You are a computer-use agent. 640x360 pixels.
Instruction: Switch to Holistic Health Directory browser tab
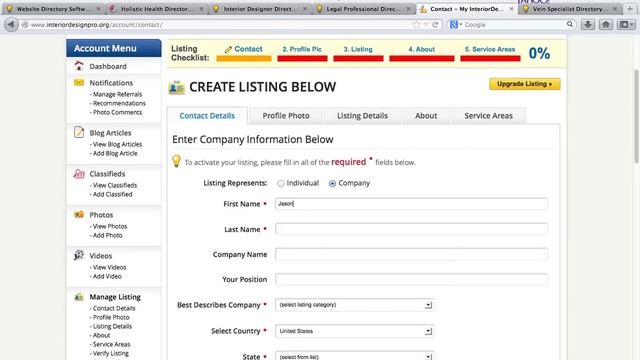(157, 9)
